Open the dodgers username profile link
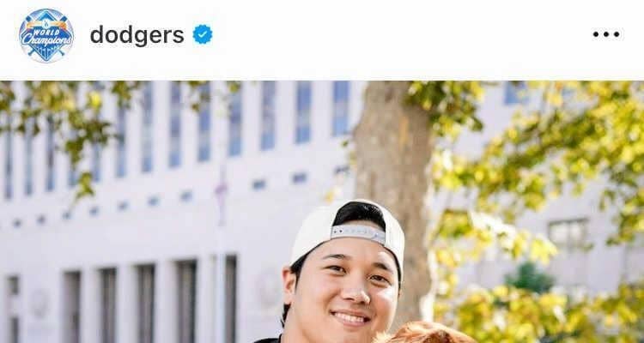Viewport: 644px width, 343px height. [x=137, y=35]
